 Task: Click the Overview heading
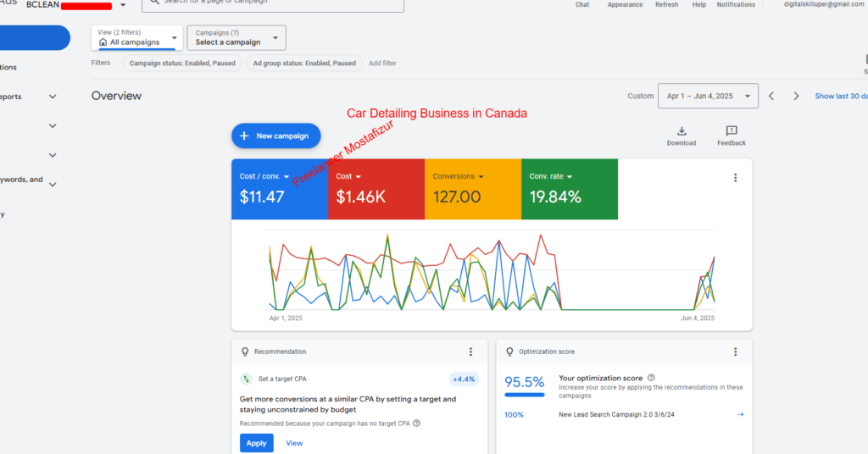pyautogui.click(x=116, y=96)
